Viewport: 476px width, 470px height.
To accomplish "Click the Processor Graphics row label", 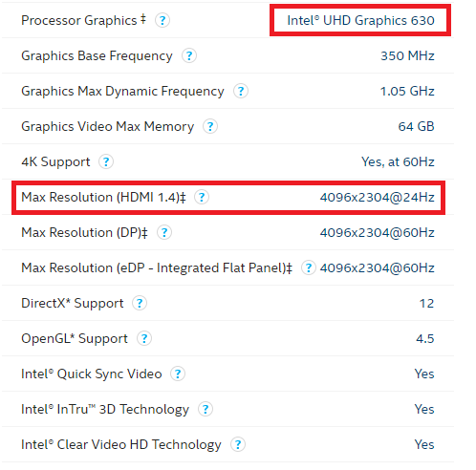I will tap(83, 21).
